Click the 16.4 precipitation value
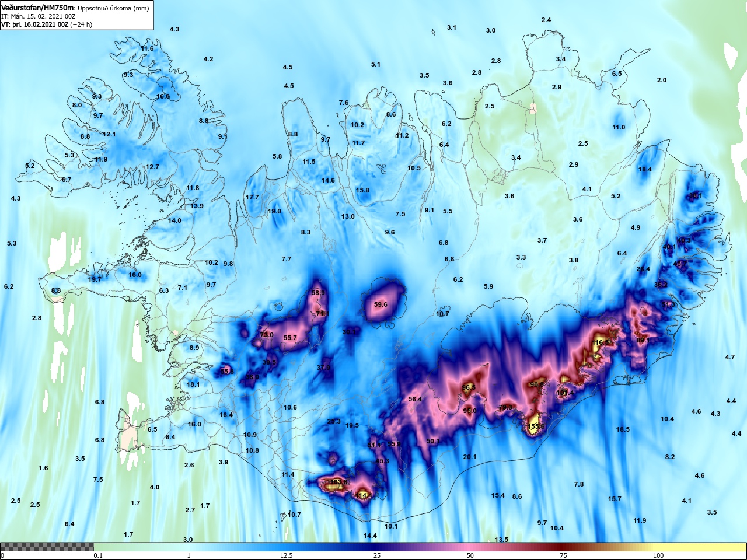 point(226,415)
